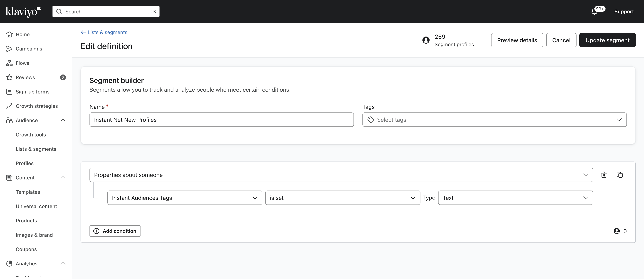Open Universal content in sidebar

(36, 206)
